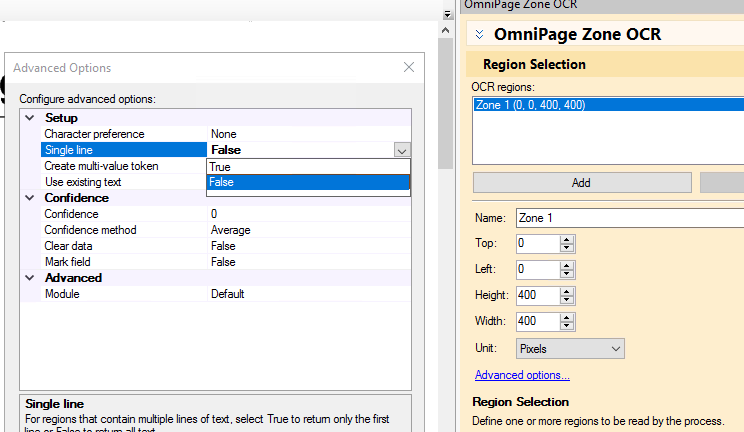Click the Add region button
The width and height of the screenshot is (744, 432).
coord(582,183)
